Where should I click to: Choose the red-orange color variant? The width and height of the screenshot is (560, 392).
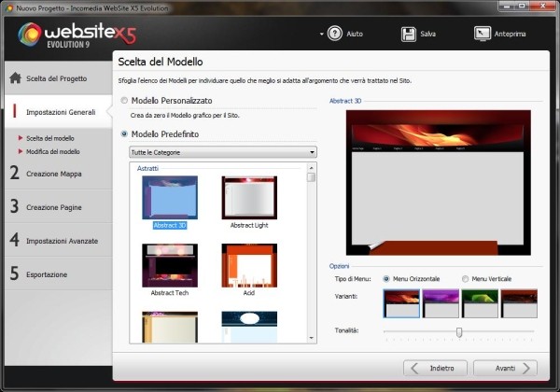click(401, 303)
